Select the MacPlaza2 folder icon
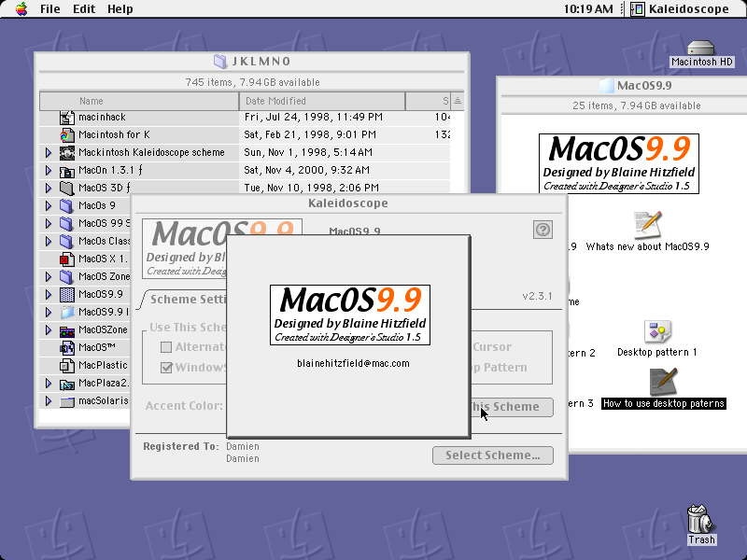The image size is (747, 560). [67, 384]
